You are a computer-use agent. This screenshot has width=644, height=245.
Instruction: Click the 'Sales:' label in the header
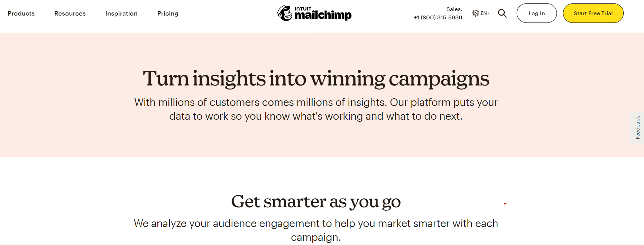[454, 9]
